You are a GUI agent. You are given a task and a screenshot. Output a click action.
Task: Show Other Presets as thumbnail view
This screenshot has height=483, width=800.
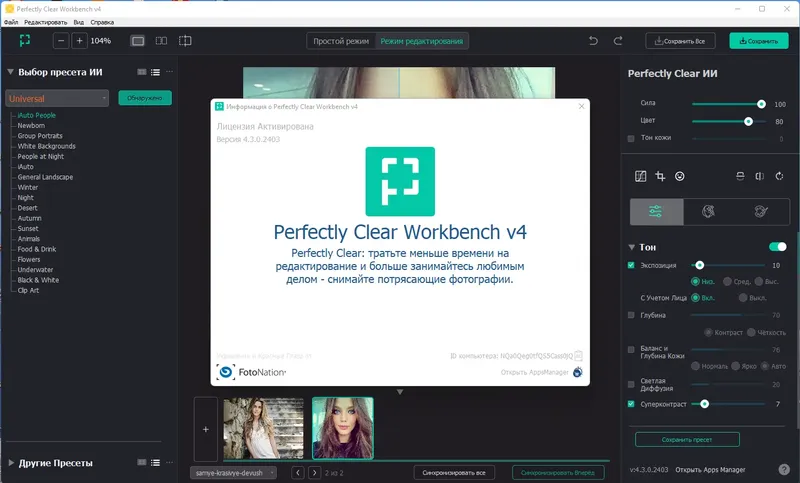coord(142,463)
